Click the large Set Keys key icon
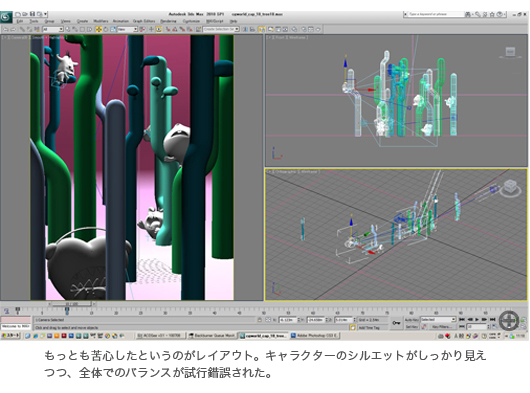 [x=396, y=323]
